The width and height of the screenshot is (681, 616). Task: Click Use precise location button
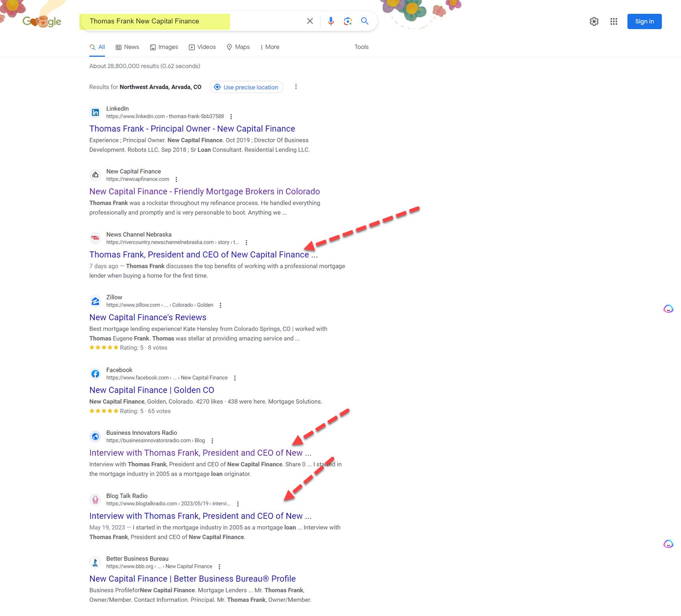tap(247, 87)
